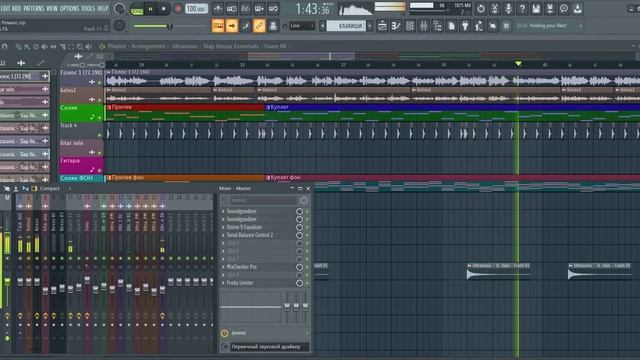Screen dimensions: 640x360
Task: Click the metronome icon
Action: point(218,9)
